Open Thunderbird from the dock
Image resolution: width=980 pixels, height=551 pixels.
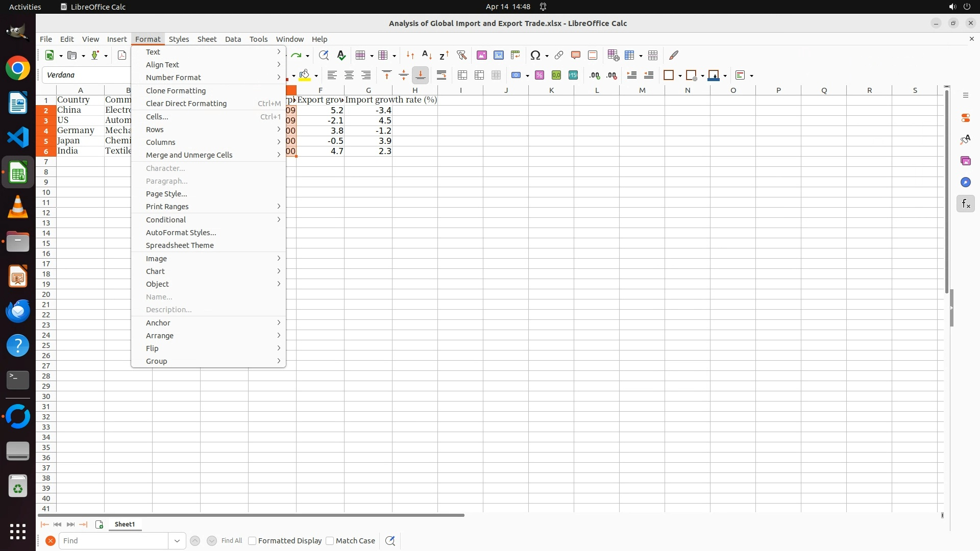coord(18,311)
